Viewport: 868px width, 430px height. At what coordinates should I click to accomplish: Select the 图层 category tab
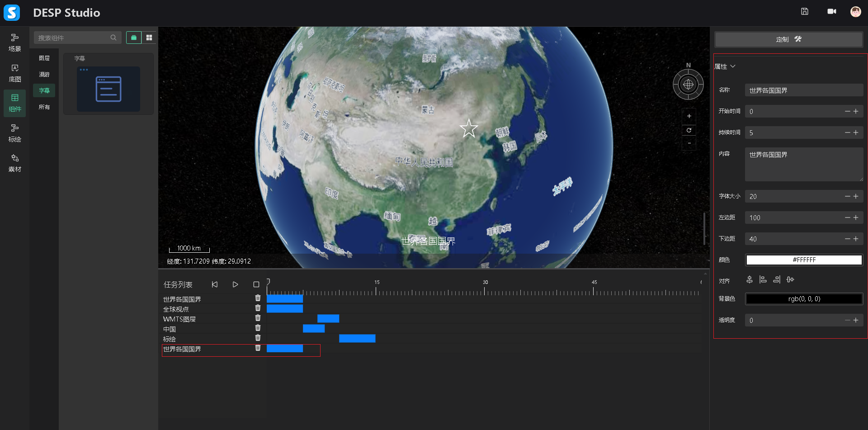(44, 58)
